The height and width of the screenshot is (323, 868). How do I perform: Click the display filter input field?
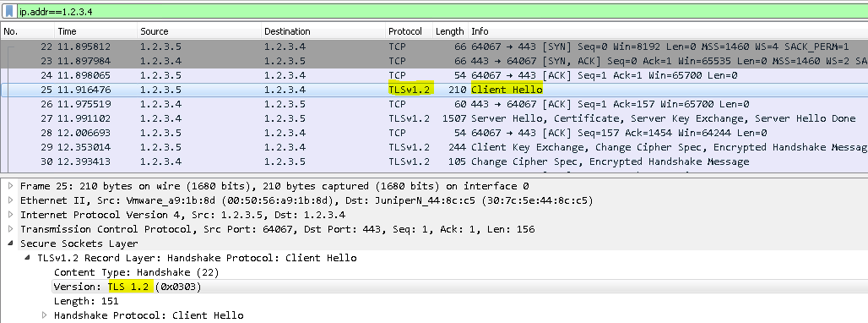coord(442,11)
